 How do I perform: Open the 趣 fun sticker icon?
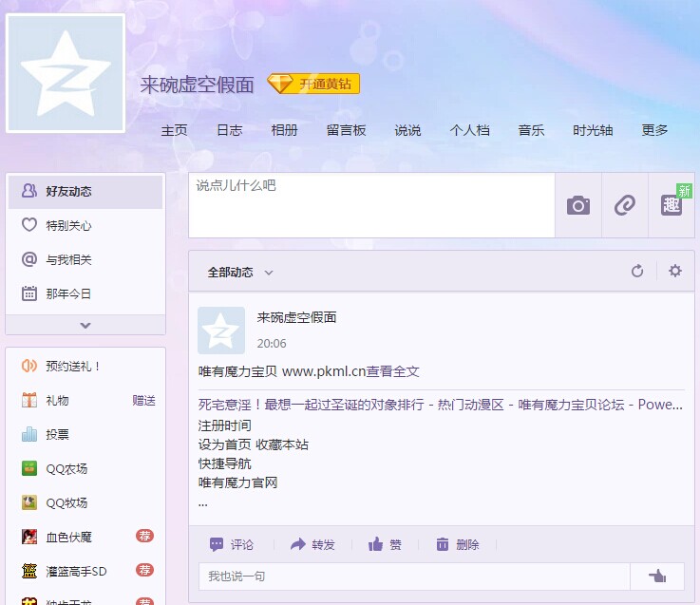pos(672,205)
